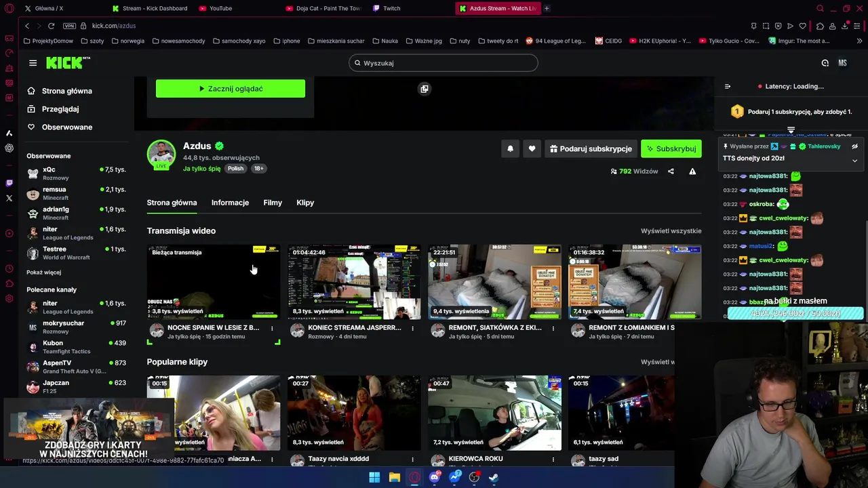Switch to the Informacje tab

[230, 203]
